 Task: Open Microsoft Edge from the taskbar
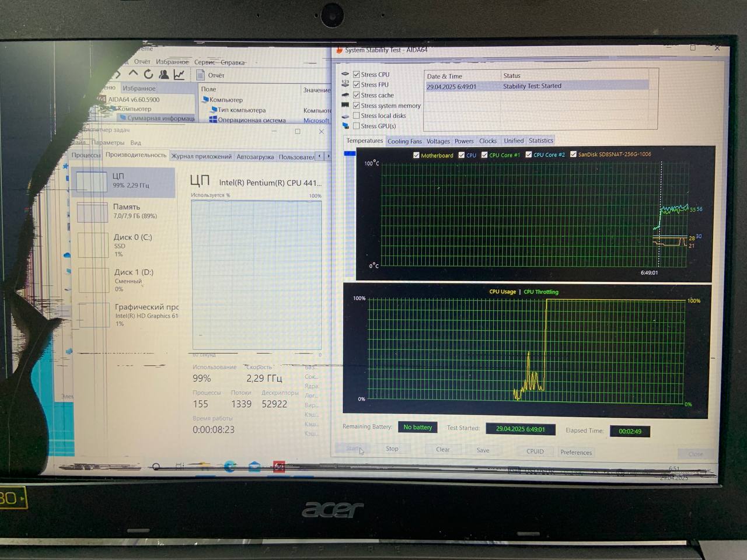(x=230, y=467)
